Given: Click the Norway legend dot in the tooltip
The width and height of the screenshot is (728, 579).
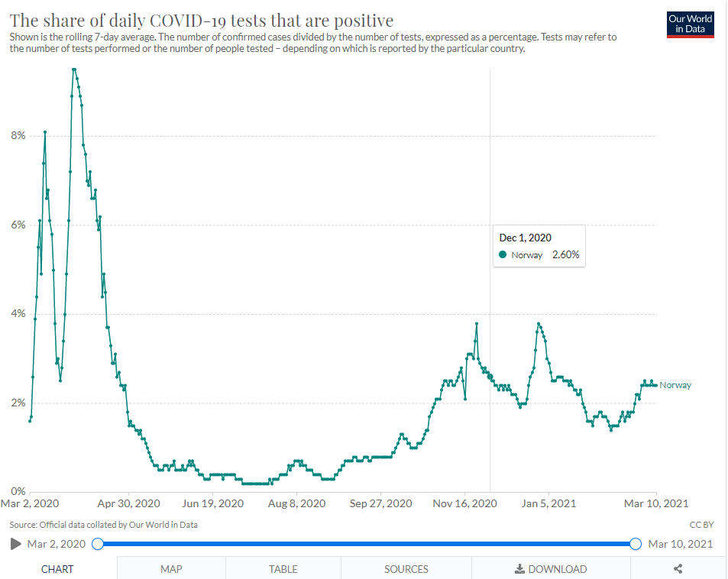Looking at the screenshot, I should click(x=503, y=254).
